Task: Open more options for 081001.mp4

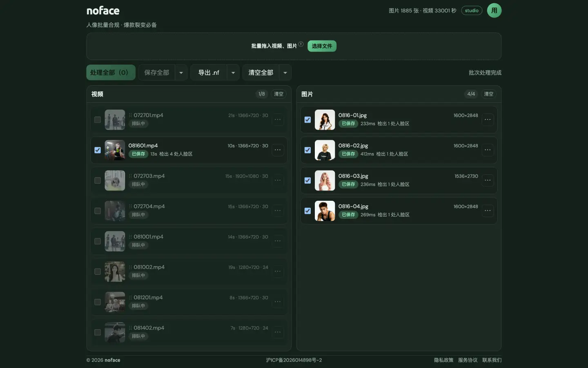Action: pyautogui.click(x=278, y=241)
